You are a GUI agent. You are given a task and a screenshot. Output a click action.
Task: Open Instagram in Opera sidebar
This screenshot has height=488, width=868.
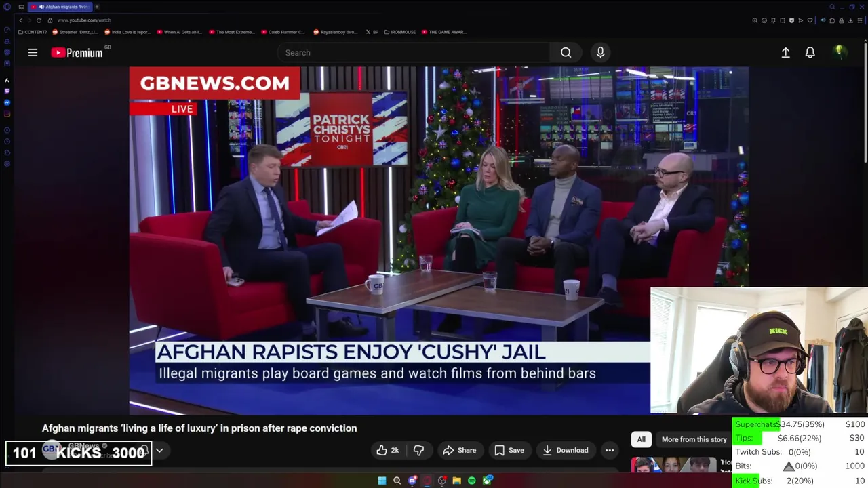tap(7, 113)
